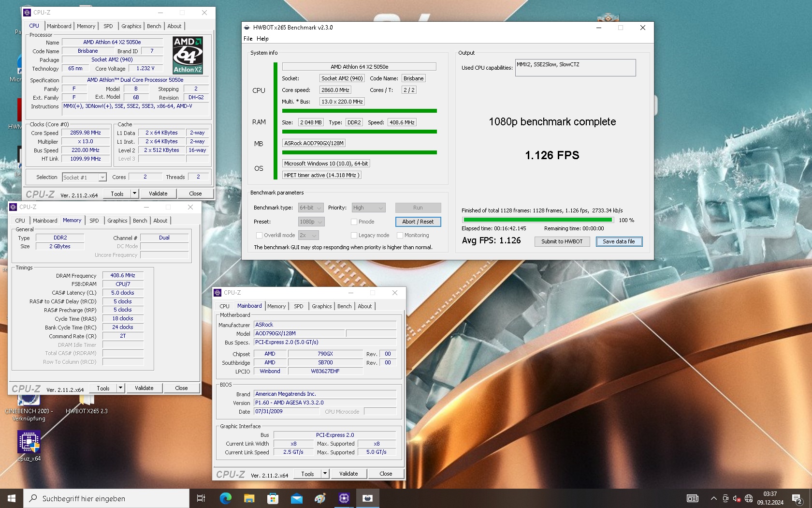Click Submit to HWBOT button
The height and width of the screenshot is (508, 812).
(562, 241)
